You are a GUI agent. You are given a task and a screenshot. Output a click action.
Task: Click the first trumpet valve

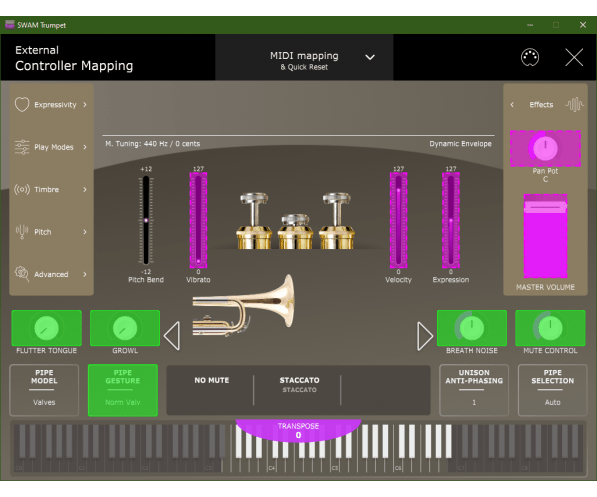254,221
